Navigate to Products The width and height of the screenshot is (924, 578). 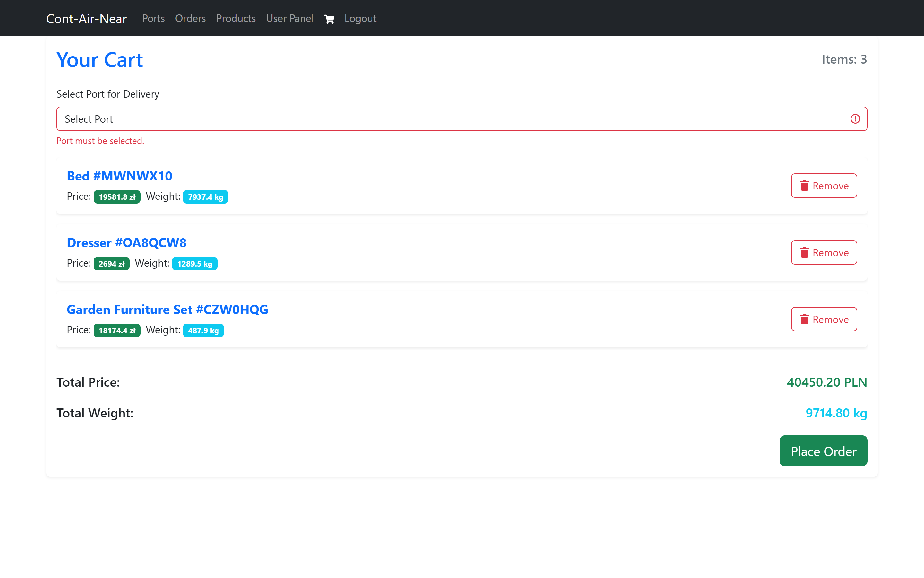click(x=235, y=18)
